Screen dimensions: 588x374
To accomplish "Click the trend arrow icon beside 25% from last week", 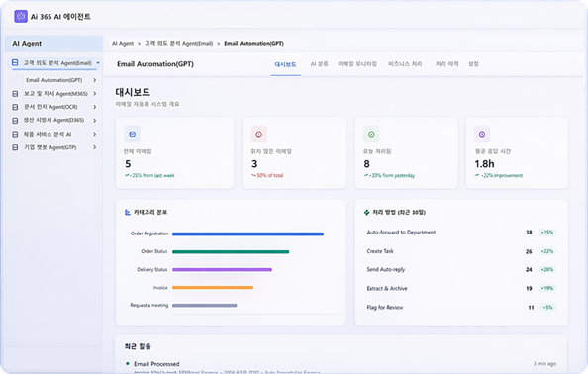I will coord(127,175).
